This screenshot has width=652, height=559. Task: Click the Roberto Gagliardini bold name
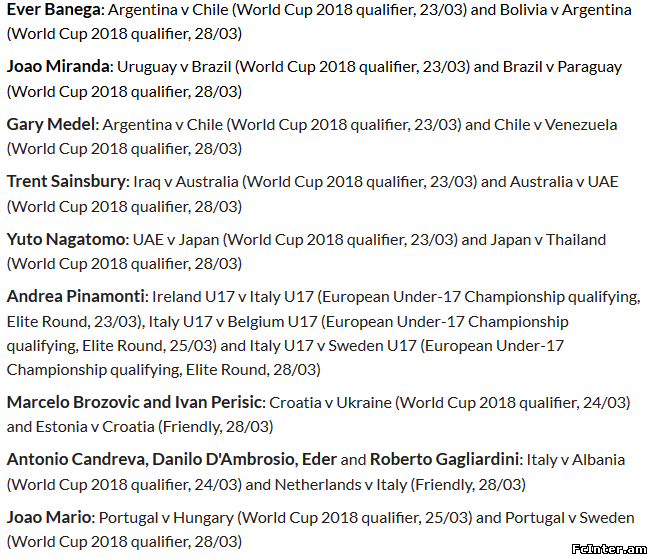[445, 460]
